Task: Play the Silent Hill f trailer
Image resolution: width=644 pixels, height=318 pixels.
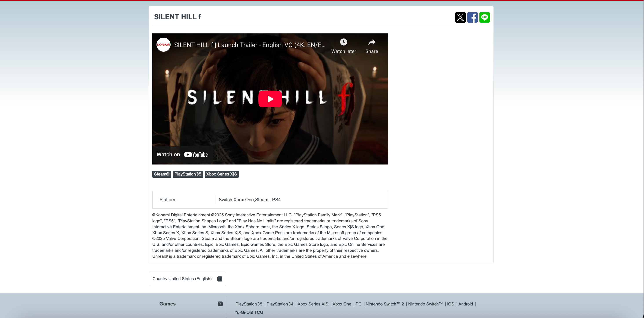Action: [x=270, y=99]
